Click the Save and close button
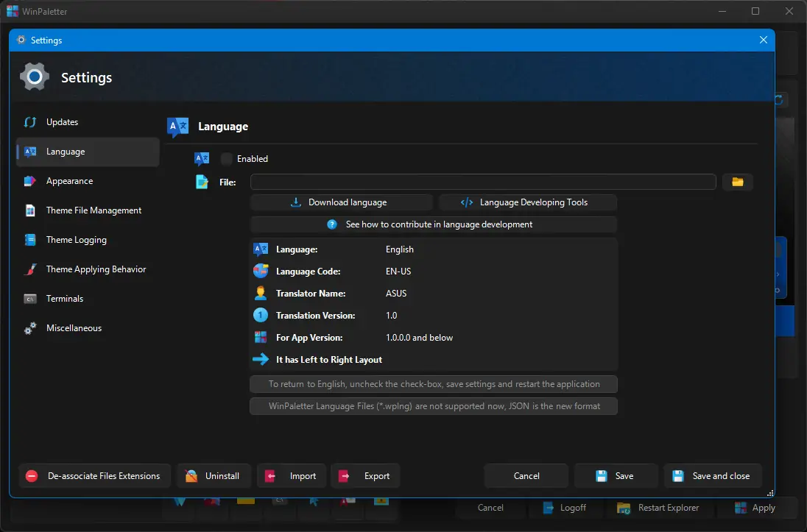 pos(712,476)
